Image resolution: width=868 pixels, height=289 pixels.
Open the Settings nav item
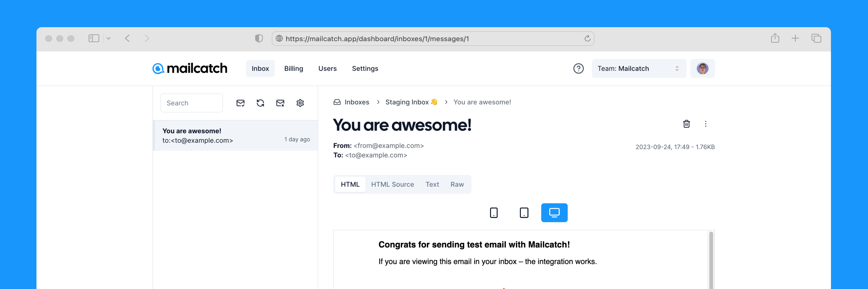(x=365, y=68)
